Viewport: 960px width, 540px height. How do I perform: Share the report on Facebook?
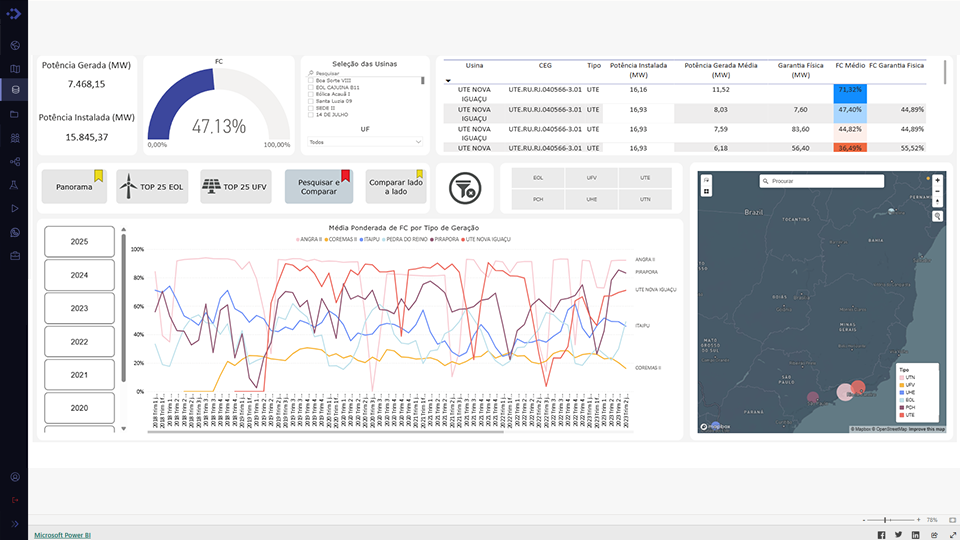click(881, 535)
